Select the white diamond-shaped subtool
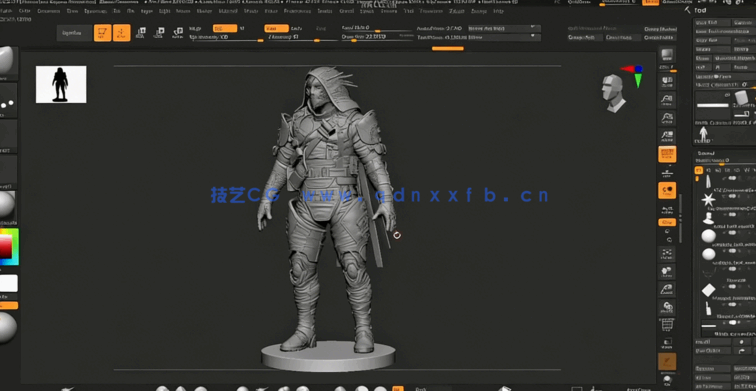 708,290
